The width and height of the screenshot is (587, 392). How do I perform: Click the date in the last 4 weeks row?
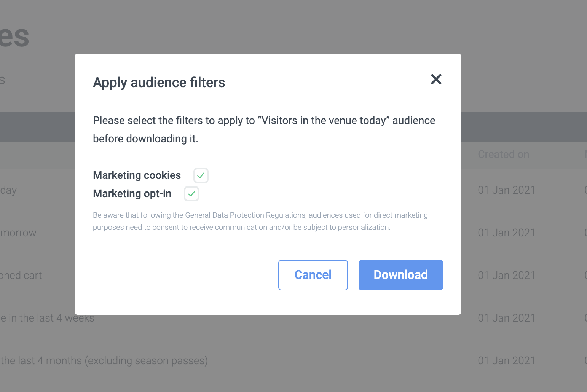click(x=506, y=318)
